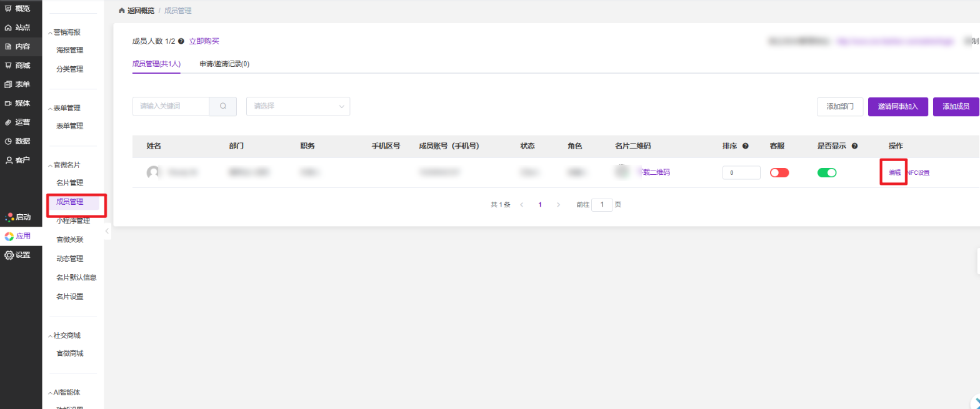Collapse the secondary sidebar with arrow handle
The width and height of the screenshot is (980, 409).
107,231
